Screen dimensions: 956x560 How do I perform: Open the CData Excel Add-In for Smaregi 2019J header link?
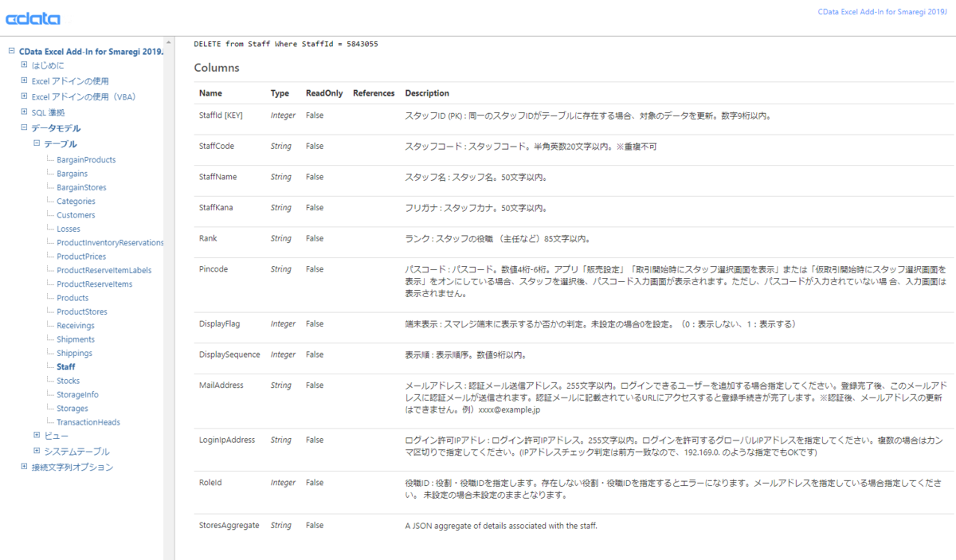[884, 12]
